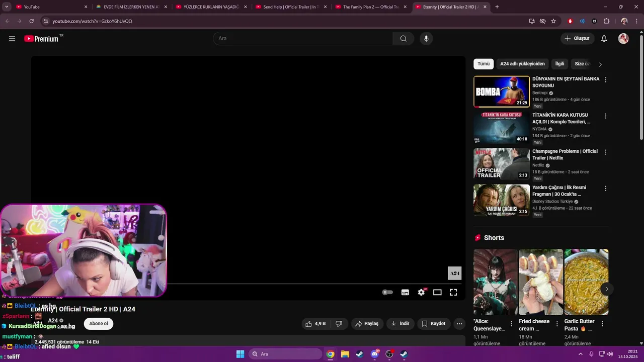644x362 pixels.
Task: Go to YouTube Premium home logo
Action: (x=41, y=39)
